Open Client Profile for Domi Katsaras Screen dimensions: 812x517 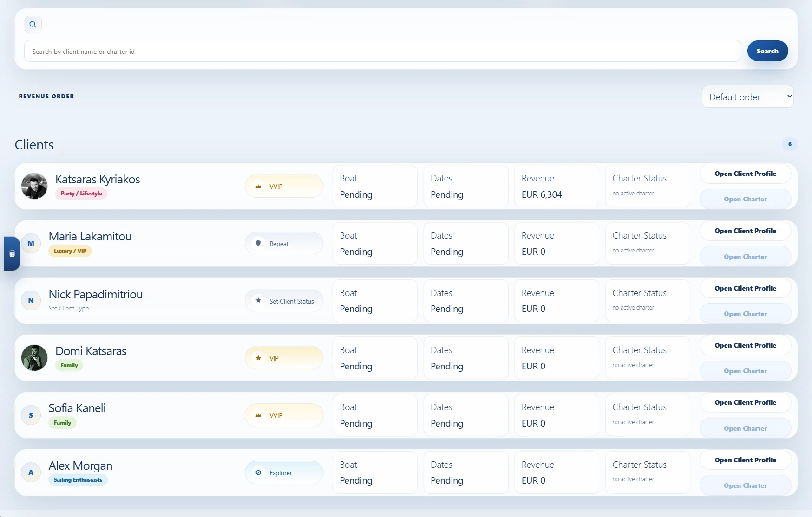[x=745, y=345]
